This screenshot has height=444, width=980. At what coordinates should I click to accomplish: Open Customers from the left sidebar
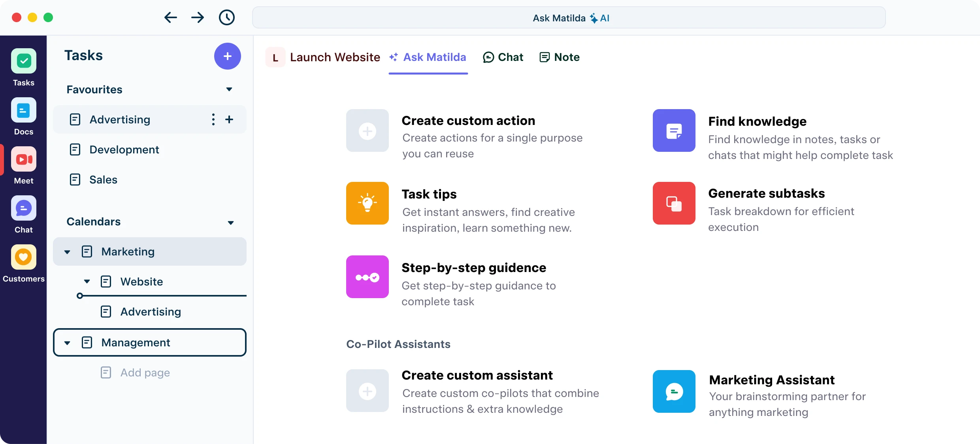coord(24,262)
